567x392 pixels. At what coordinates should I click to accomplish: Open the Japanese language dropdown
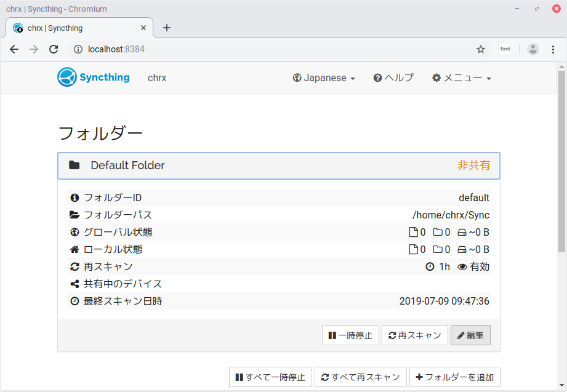324,78
